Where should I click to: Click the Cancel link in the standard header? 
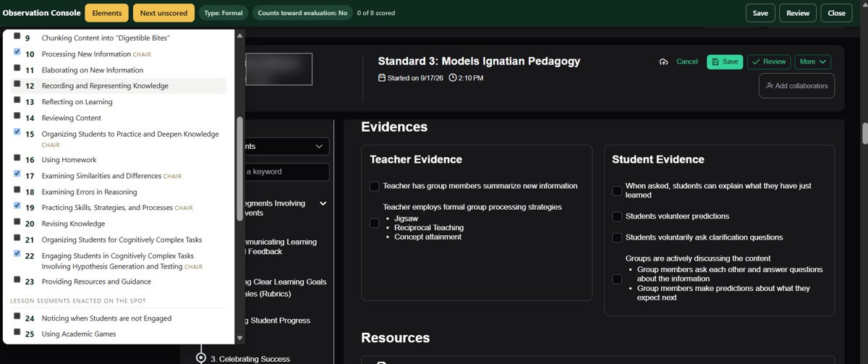[686, 62]
